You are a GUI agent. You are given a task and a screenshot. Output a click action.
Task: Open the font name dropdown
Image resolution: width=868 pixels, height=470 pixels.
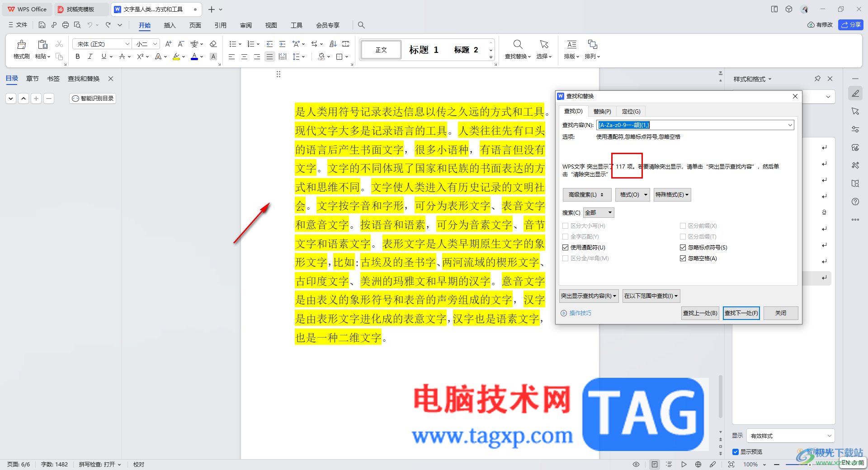click(127, 44)
